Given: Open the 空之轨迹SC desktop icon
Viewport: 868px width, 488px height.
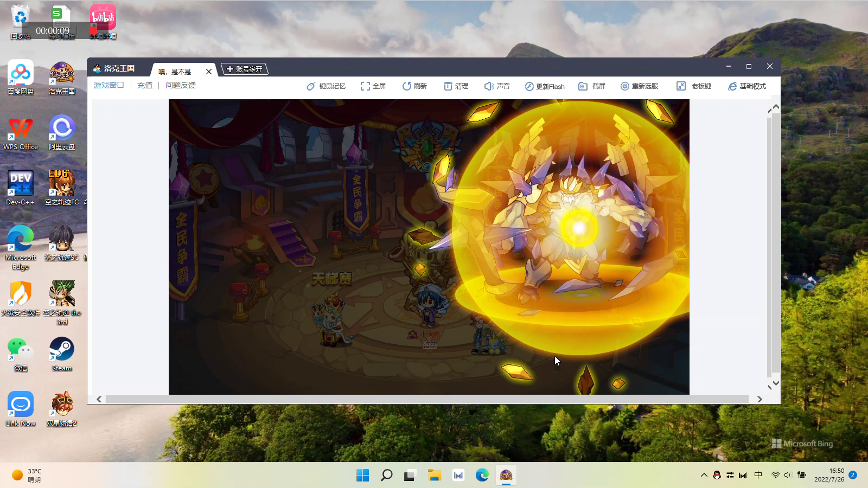Looking at the screenshot, I should click(62, 243).
